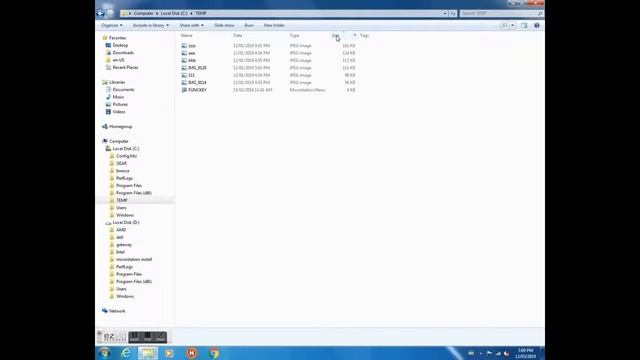Screen dimensions: 640x360
Task: Open the address bar history dropdown arrow
Action: (445, 13)
